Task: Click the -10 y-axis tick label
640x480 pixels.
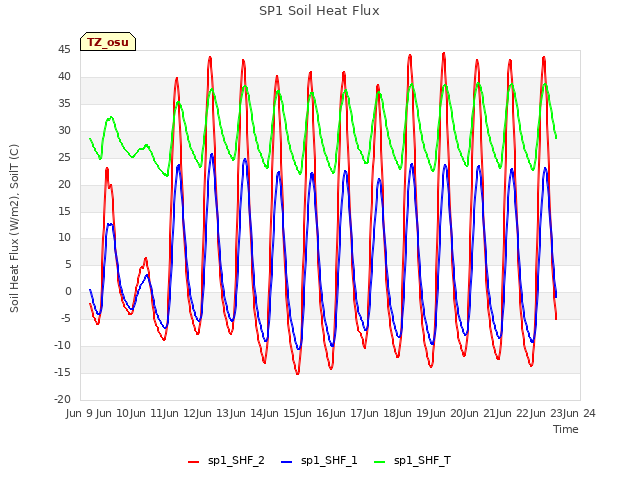Action: click(x=63, y=345)
